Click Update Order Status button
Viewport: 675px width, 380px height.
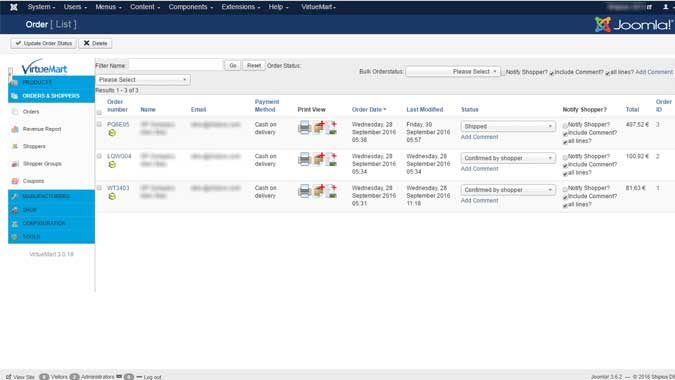click(x=43, y=43)
